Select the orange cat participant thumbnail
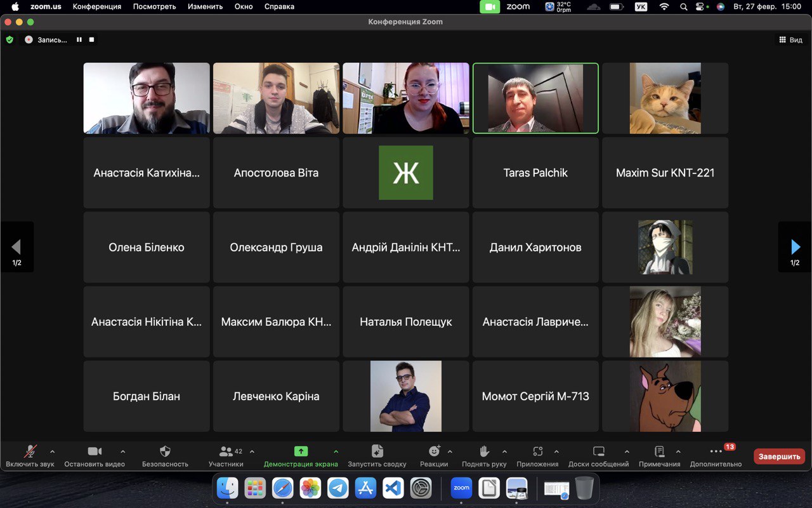Screen dimensions: 812x508 [x=665, y=98]
